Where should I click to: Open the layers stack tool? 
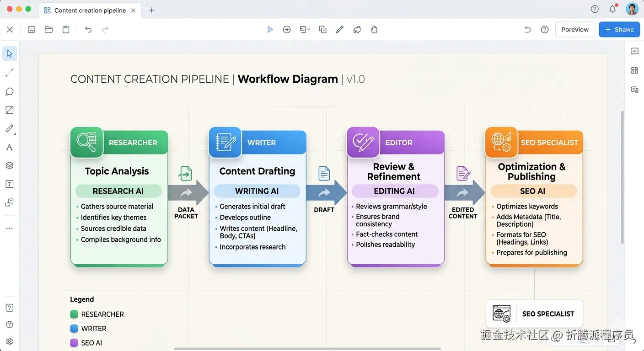pos(10,165)
